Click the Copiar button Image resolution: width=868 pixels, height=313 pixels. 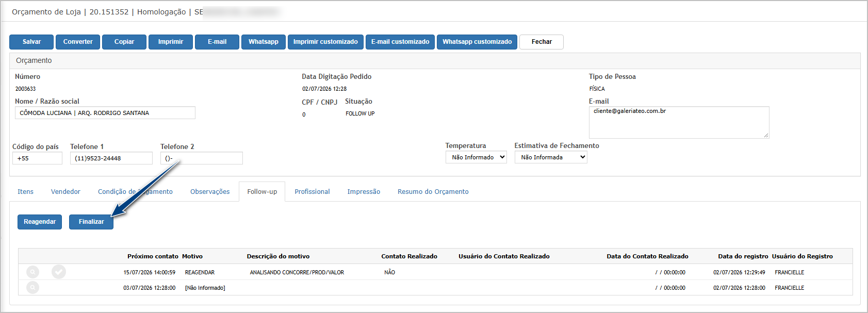coord(124,42)
